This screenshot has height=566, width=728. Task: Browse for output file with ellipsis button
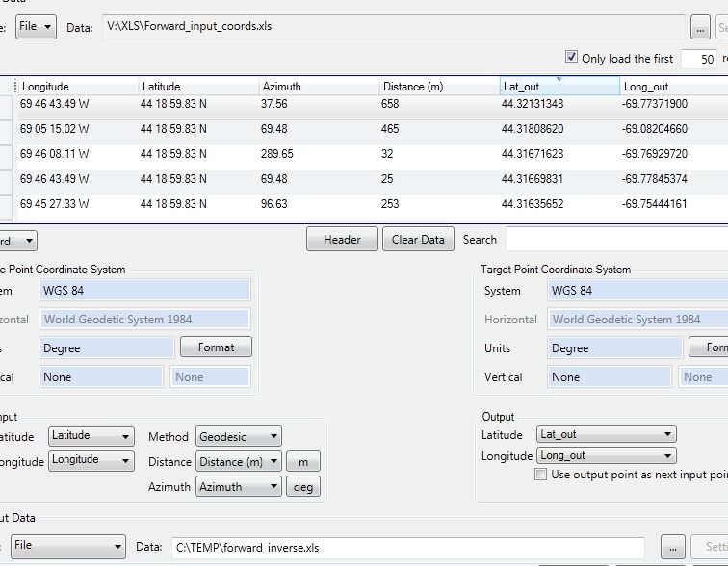(673, 548)
